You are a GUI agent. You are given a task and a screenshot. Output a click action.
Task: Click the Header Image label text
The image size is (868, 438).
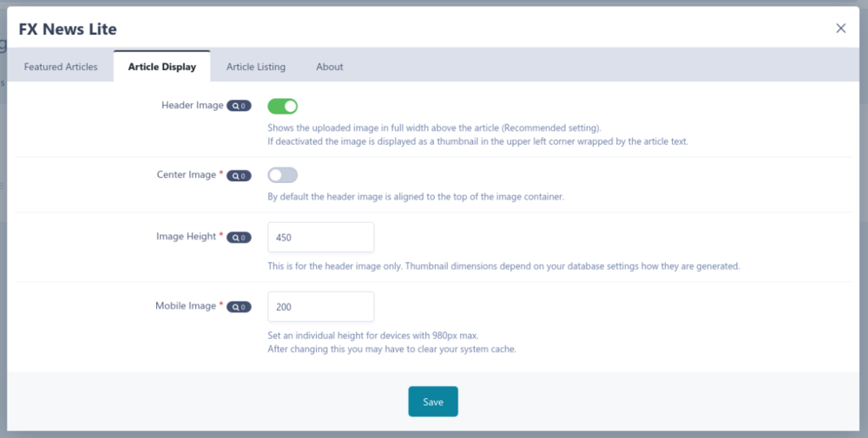click(x=192, y=106)
